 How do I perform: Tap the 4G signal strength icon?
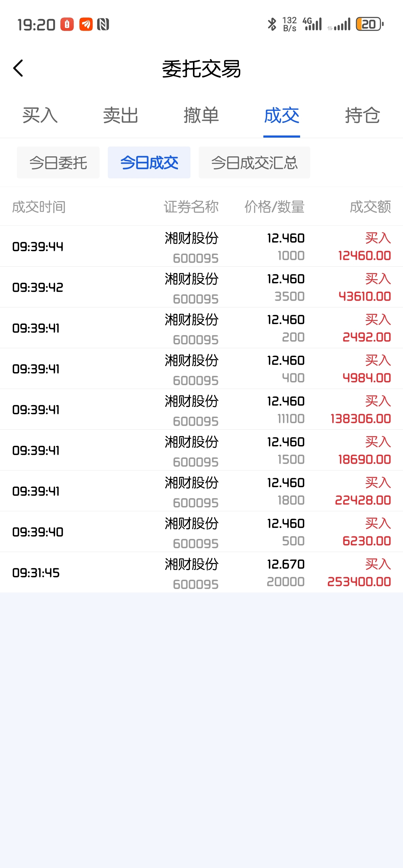coord(313,24)
